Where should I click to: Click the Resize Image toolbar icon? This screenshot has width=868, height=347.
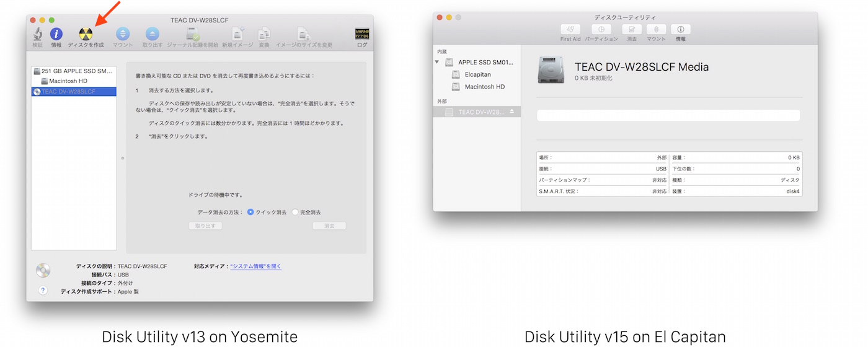[x=304, y=34]
